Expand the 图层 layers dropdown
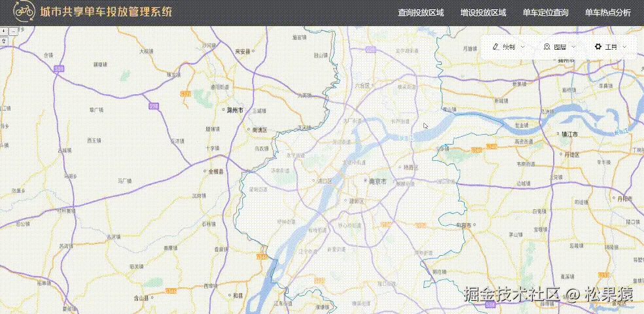The width and height of the screenshot is (644, 314). pyautogui.click(x=560, y=47)
